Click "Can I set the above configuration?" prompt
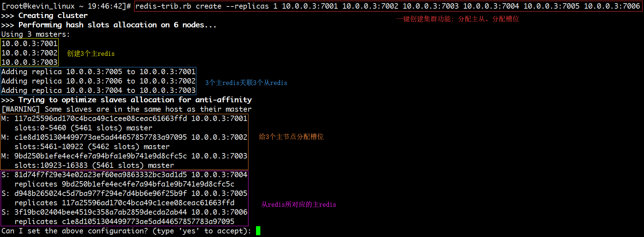The height and width of the screenshot is (237, 644). pos(75,231)
